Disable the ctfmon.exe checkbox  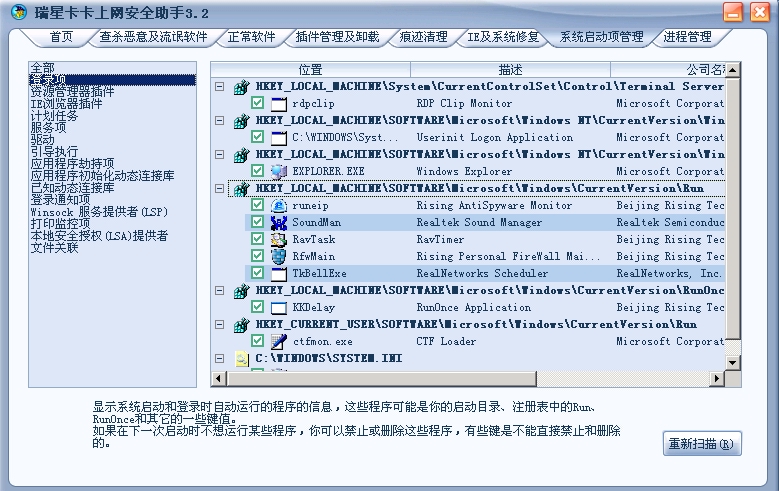click(257, 341)
